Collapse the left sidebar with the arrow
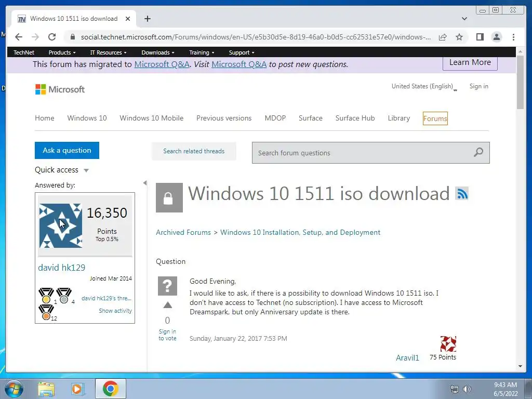The image size is (532, 399). (145, 183)
